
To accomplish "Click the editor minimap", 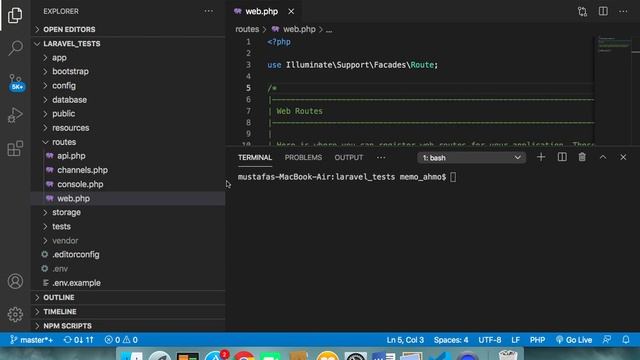I will (x=614, y=90).
